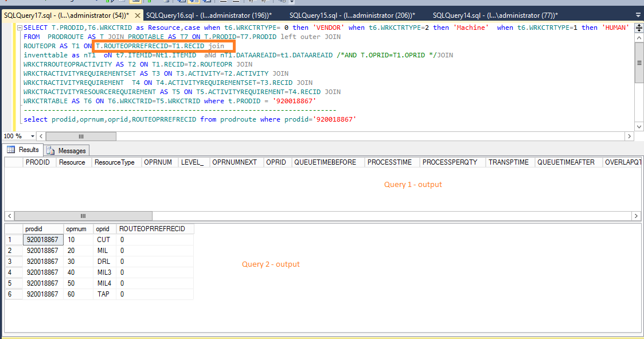Click the editor vertical scroll up arrow
The image size is (644, 339).
(x=639, y=38)
